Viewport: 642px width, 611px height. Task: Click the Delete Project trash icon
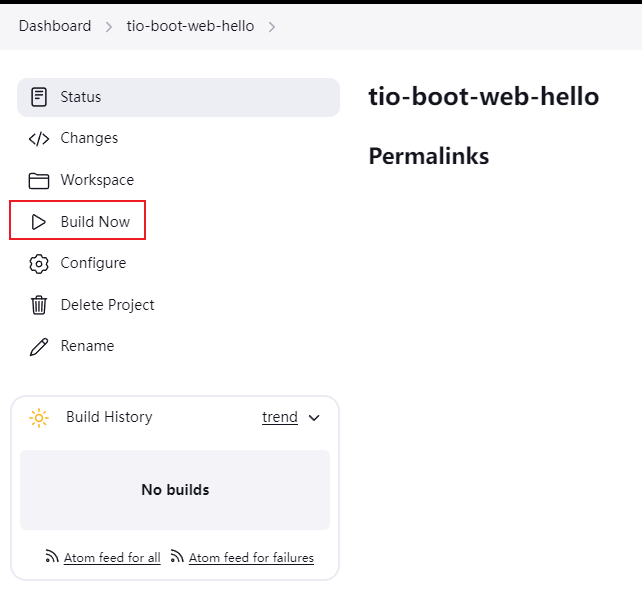(x=39, y=305)
